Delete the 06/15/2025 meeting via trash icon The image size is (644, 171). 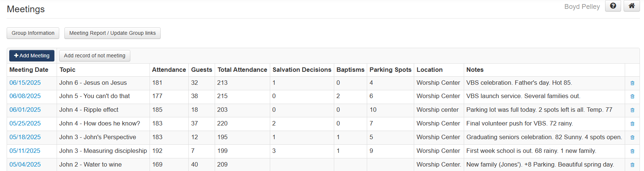(632, 83)
